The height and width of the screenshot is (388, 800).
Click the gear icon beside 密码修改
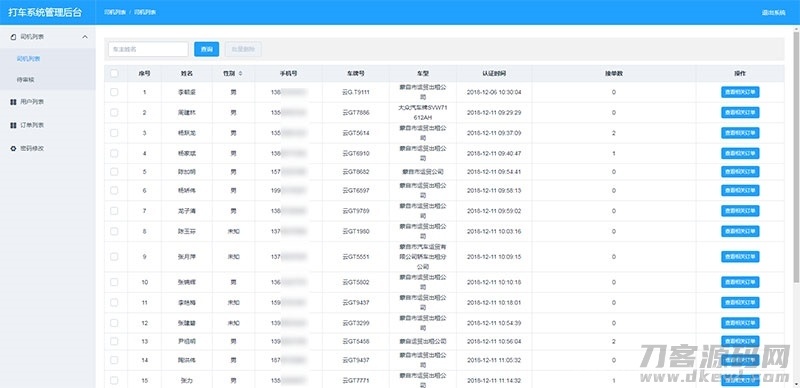tap(13, 149)
